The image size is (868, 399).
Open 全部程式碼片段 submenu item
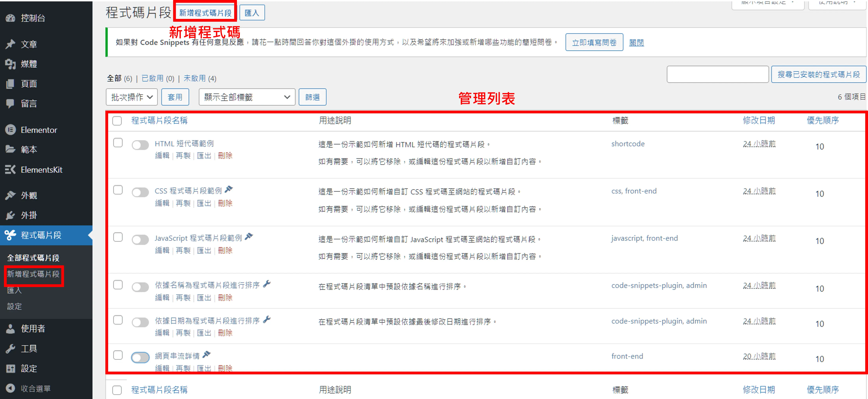(33, 258)
